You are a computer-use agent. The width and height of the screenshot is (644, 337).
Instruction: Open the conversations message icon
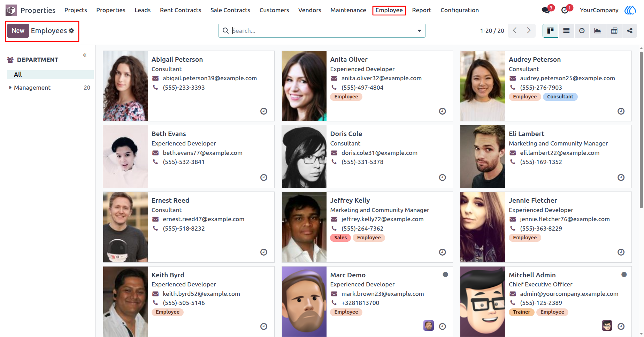[546, 10]
